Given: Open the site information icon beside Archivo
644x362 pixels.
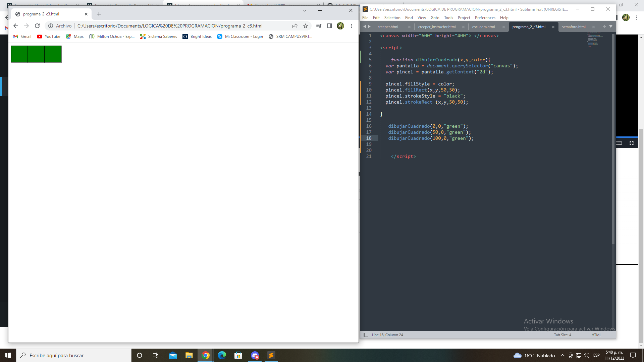Looking at the screenshot, I should point(51,26).
